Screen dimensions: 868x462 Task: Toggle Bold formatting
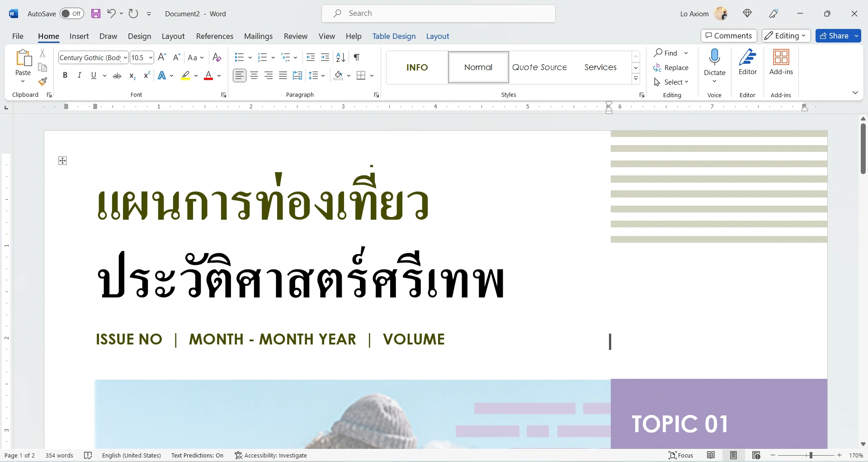click(65, 75)
